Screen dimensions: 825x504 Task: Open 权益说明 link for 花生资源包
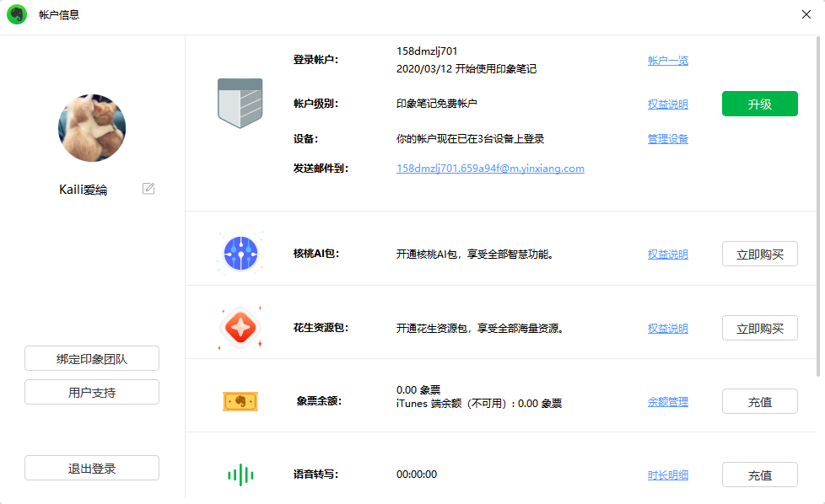click(x=668, y=329)
